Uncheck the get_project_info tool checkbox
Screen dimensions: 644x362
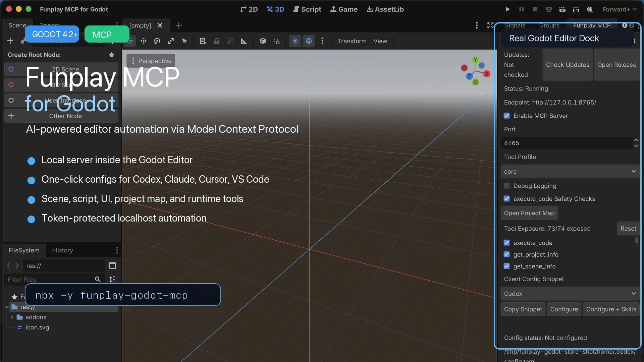pos(507,254)
